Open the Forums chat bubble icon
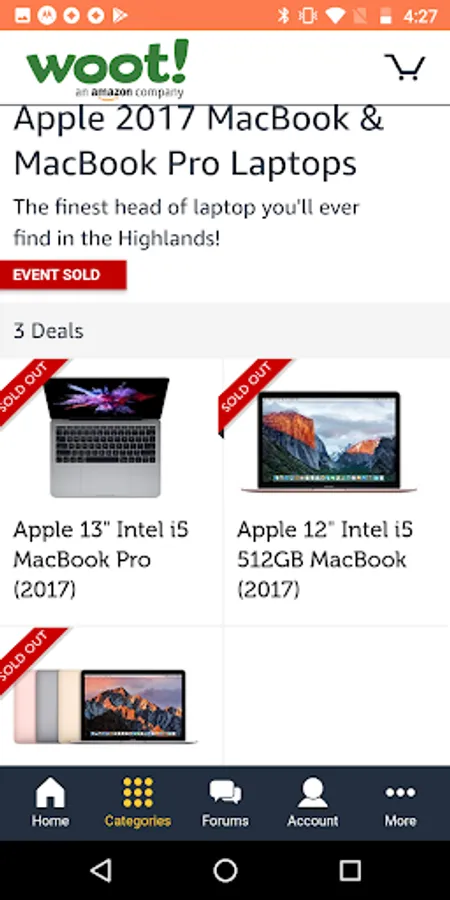This screenshot has height=900, width=450. coord(225,793)
